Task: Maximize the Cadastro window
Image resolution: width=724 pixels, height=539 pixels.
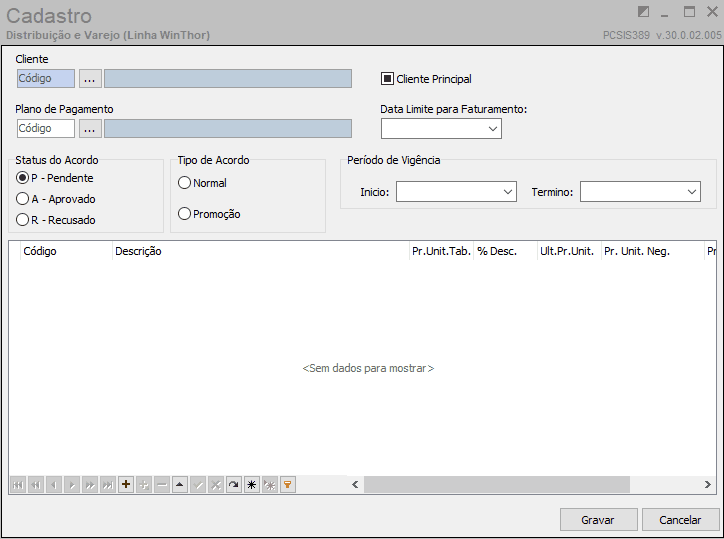Action: (689, 12)
